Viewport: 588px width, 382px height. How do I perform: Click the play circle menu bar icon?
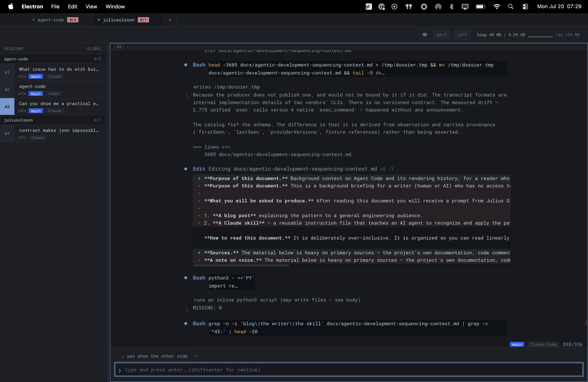click(394, 6)
